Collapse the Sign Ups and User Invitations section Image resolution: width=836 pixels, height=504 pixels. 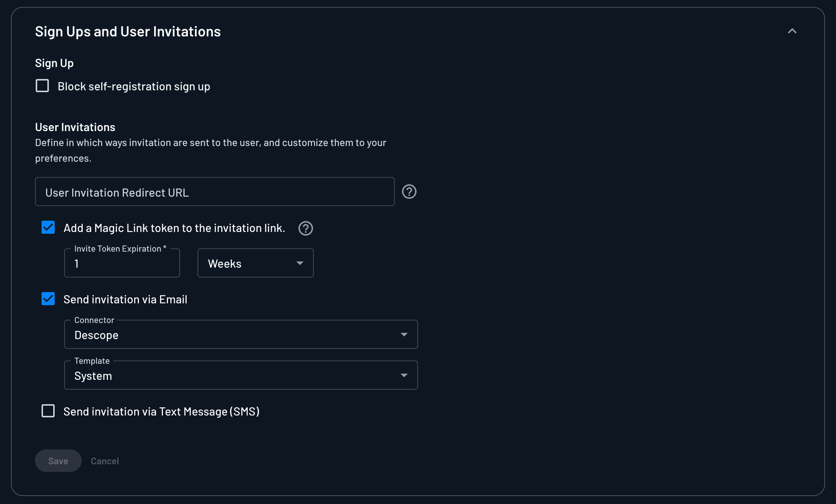[792, 31]
